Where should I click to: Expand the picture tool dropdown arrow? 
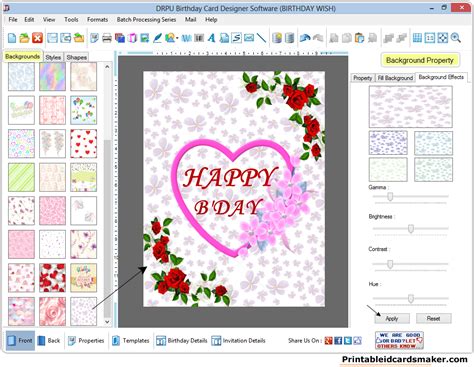177,38
